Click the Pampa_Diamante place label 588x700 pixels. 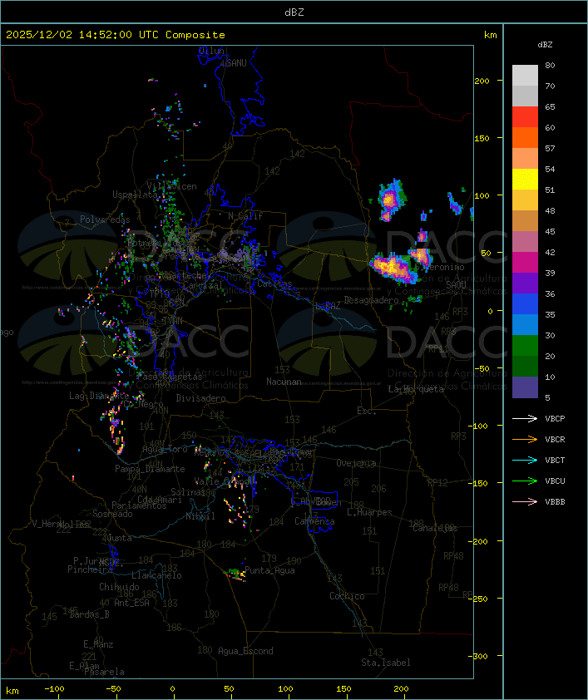tap(150, 469)
